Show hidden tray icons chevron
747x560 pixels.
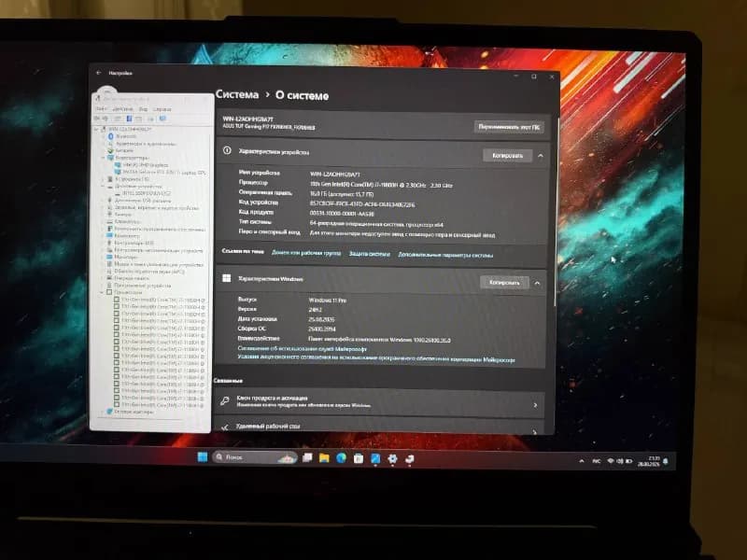coord(581,461)
